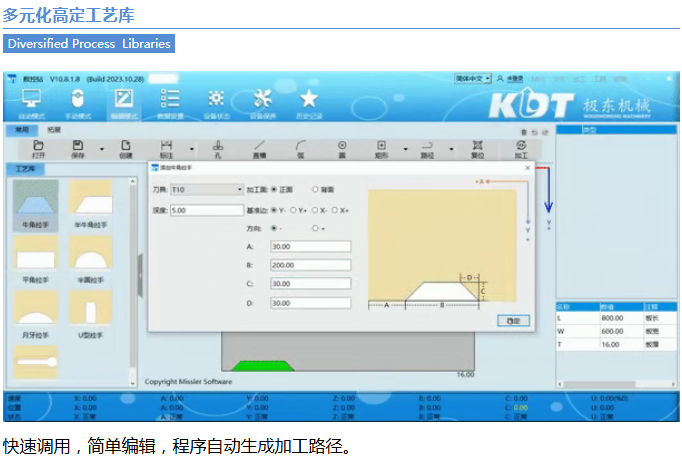The image size is (682, 465).
Task: Open 手动模式 manual mode icon
Action: point(78,101)
